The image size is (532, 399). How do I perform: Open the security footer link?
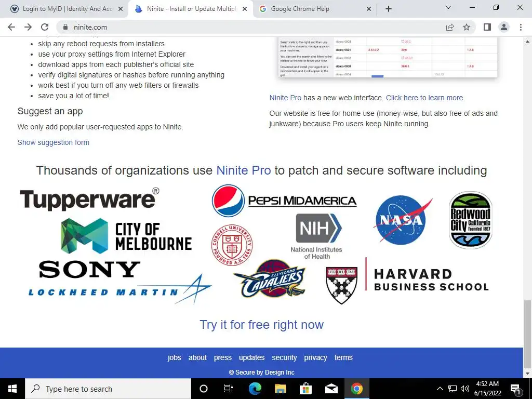pyautogui.click(x=284, y=357)
